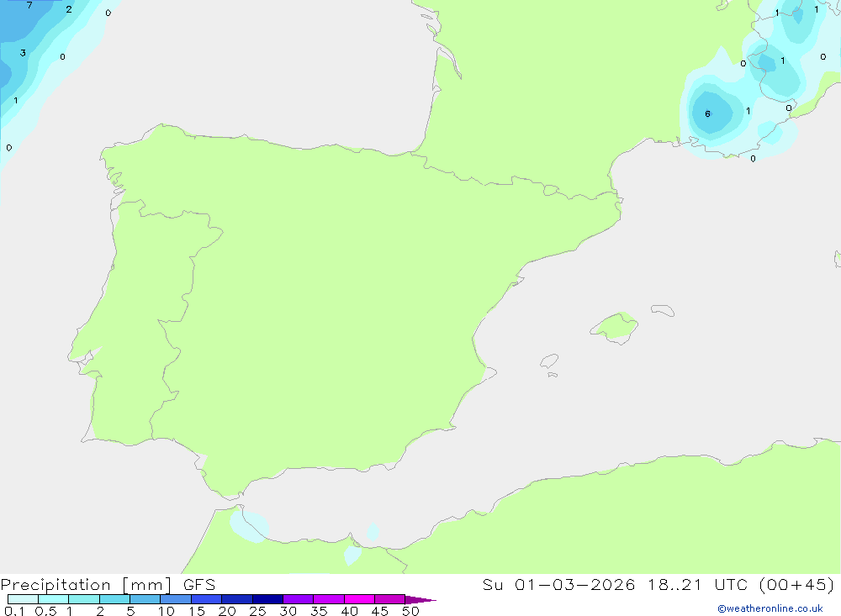Select the 10–15 mm blue legend swatch
Screen dimensions: 841x616
click(176, 599)
